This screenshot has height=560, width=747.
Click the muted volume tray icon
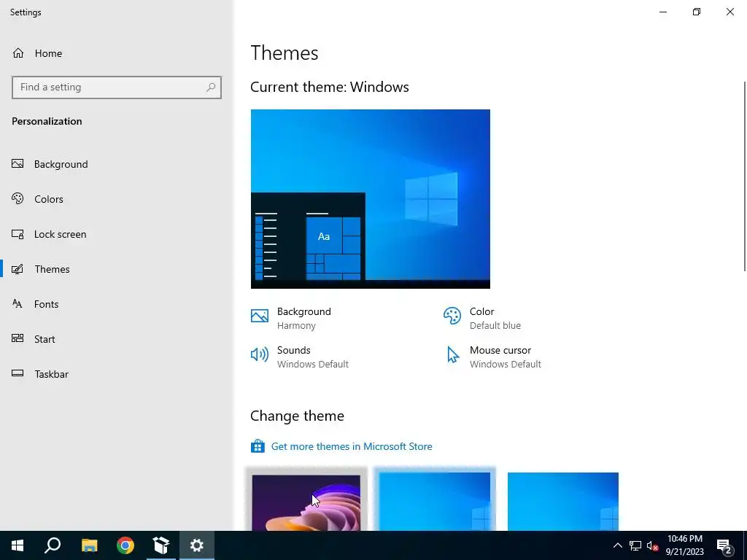click(652, 545)
